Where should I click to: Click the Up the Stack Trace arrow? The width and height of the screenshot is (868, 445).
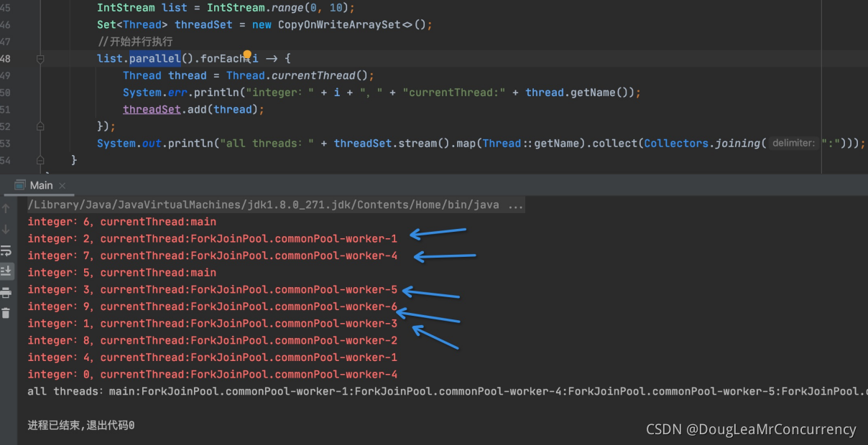(x=6, y=208)
